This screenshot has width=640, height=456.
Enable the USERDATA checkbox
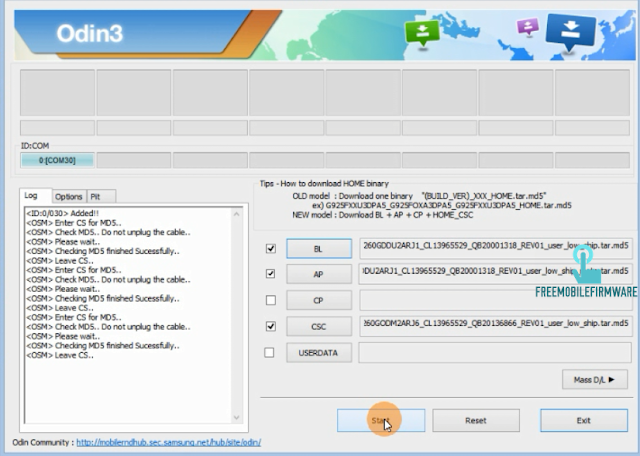point(269,352)
